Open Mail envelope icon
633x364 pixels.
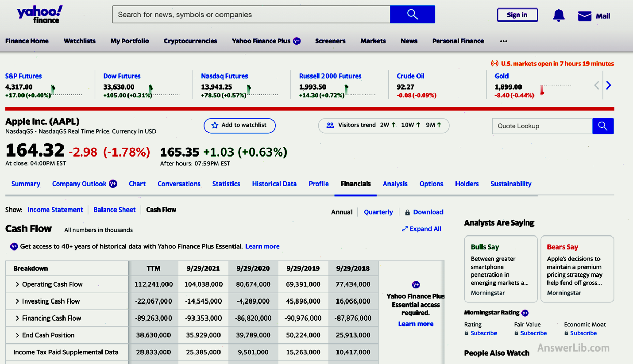(585, 16)
